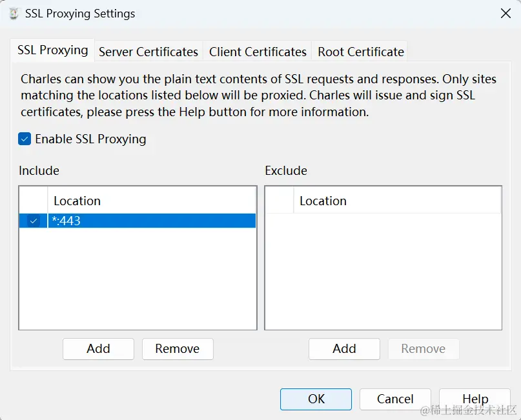Image resolution: width=521 pixels, height=420 pixels.
Task: Open Help for SSL proxying
Action: click(475, 399)
